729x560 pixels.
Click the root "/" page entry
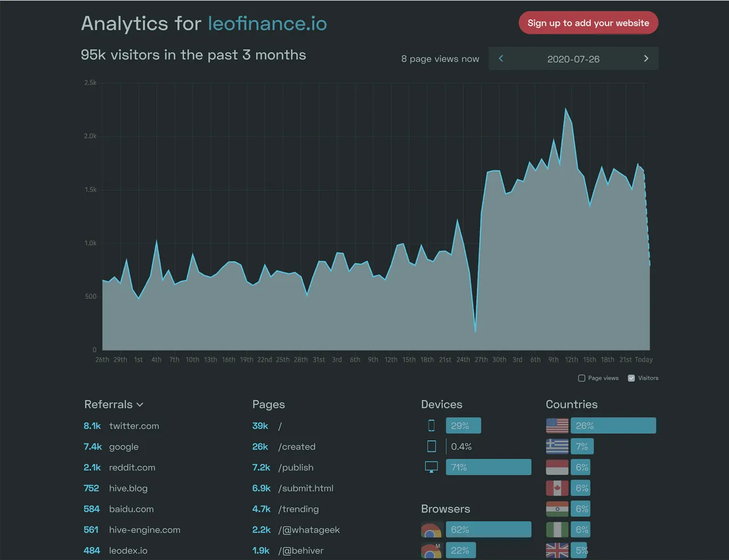[280, 426]
